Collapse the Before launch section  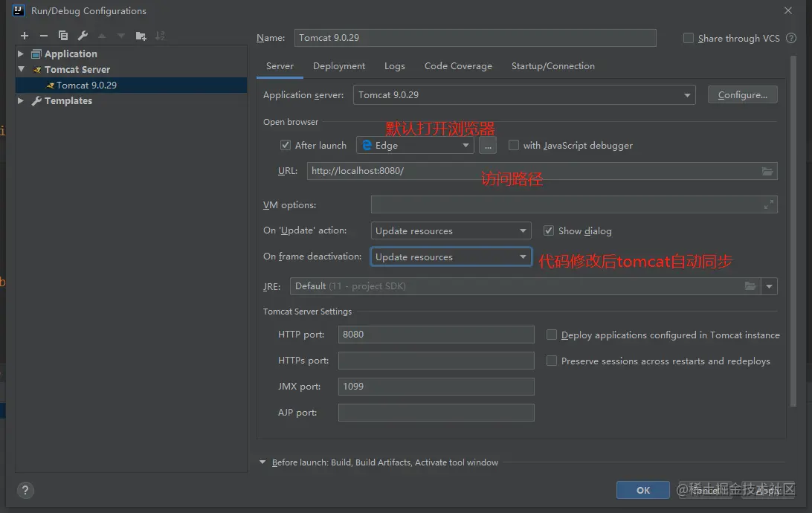coord(262,462)
